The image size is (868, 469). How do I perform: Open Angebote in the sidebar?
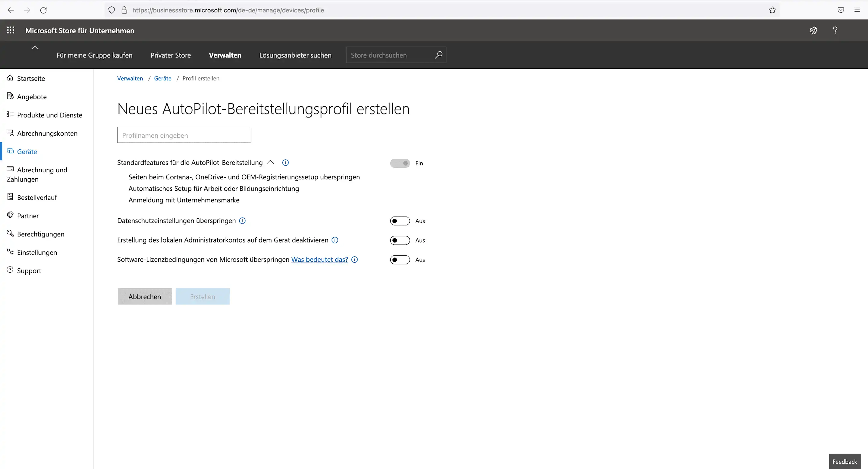click(x=32, y=97)
